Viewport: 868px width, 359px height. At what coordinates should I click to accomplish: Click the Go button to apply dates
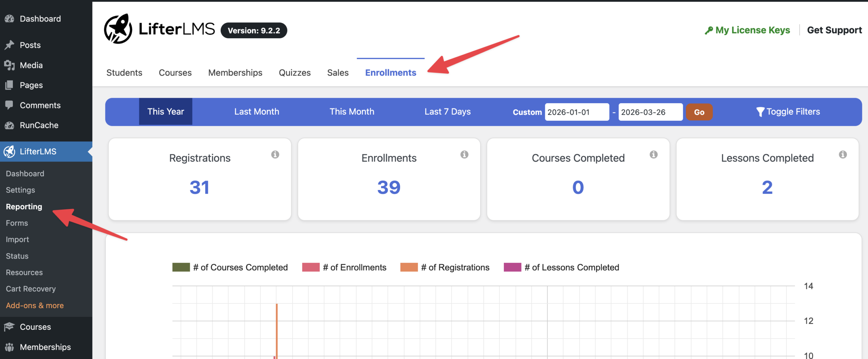pos(699,112)
